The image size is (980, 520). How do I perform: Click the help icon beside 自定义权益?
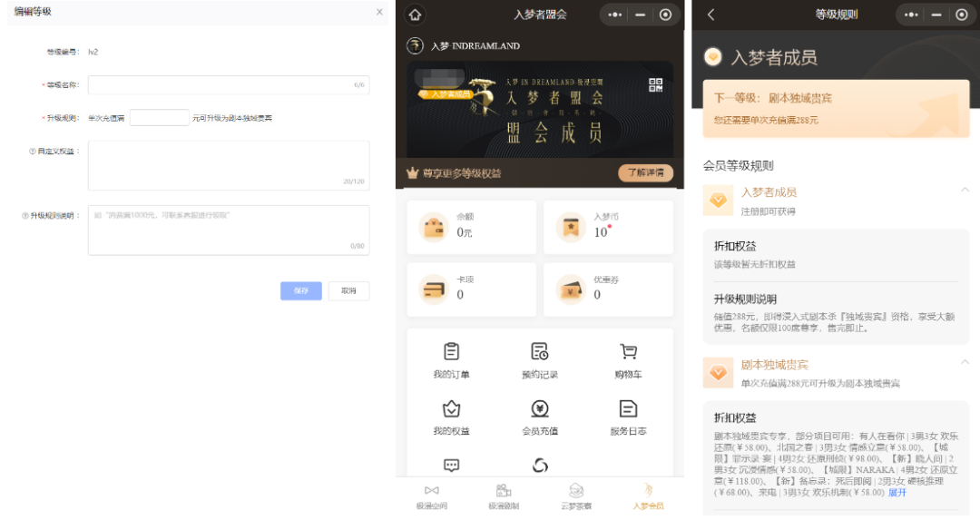pyautogui.click(x=32, y=152)
